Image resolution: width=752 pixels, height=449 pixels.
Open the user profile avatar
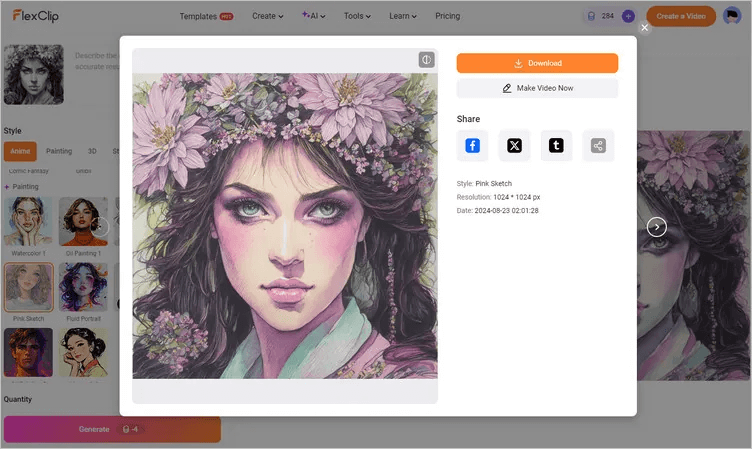732,16
